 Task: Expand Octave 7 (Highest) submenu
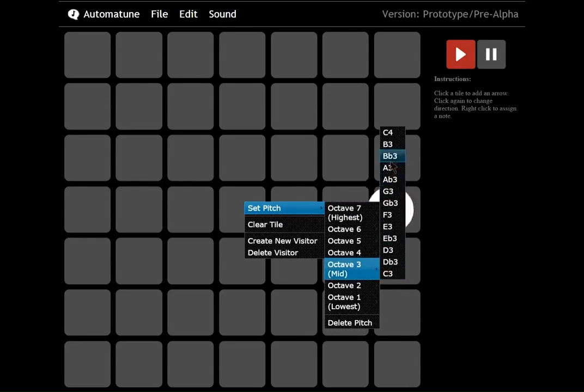point(345,212)
